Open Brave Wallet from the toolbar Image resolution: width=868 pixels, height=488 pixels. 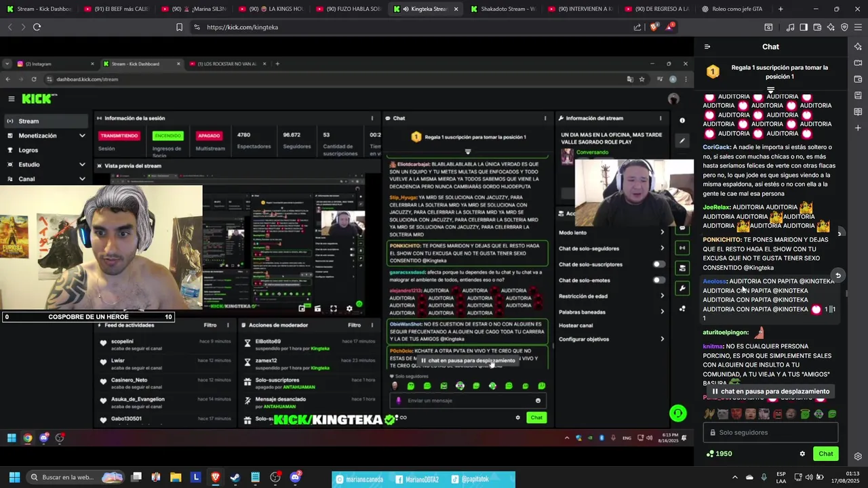click(x=817, y=27)
